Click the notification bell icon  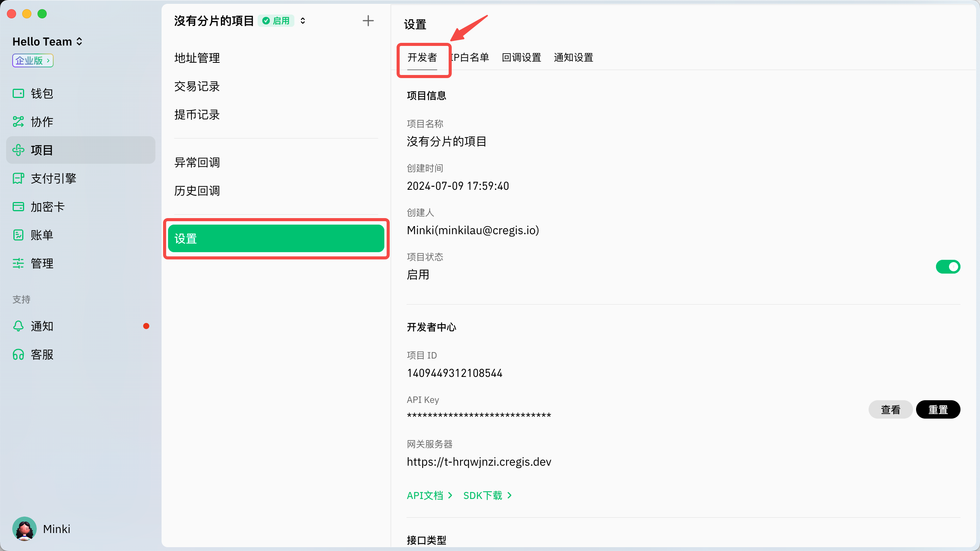point(18,326)
